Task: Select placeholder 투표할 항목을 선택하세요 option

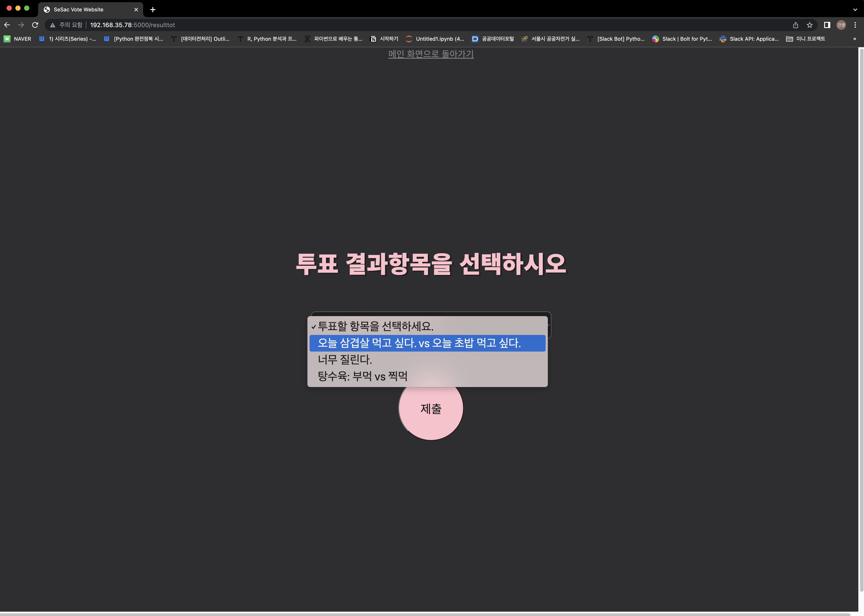Action: coord(375,326)
